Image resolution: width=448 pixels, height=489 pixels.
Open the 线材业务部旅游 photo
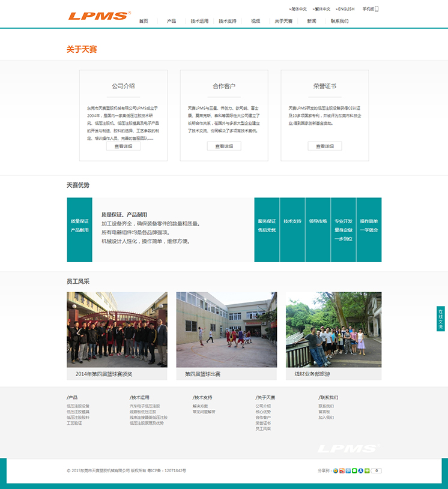click(334, 329)
